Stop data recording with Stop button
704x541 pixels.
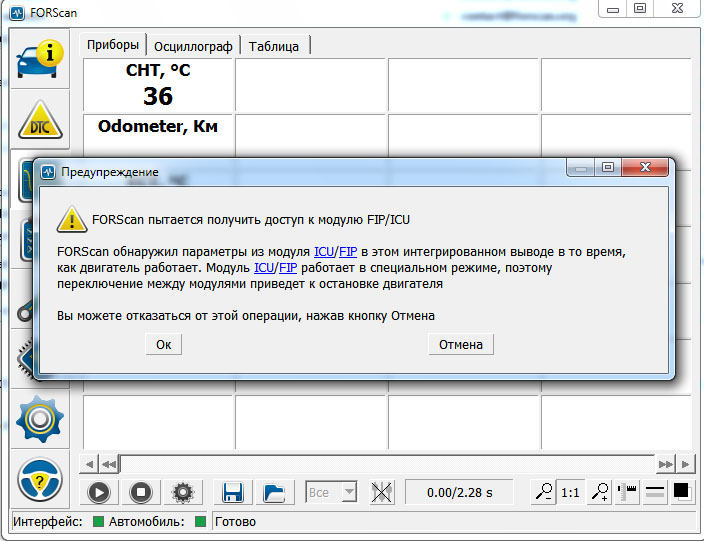[x=141, y=493]
